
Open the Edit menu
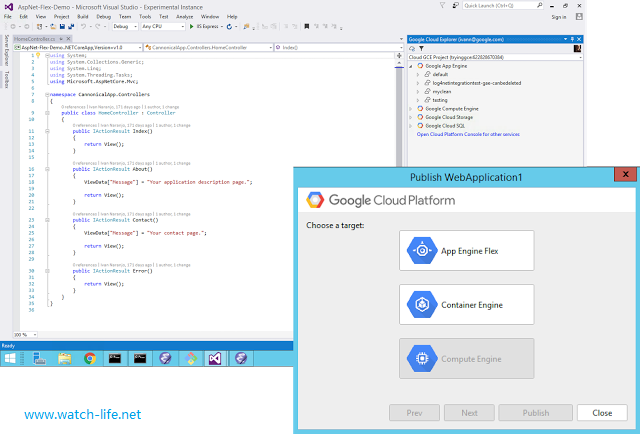24,17
